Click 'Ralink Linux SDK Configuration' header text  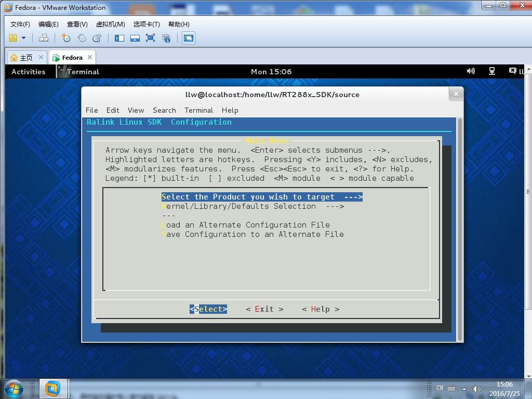159,122
